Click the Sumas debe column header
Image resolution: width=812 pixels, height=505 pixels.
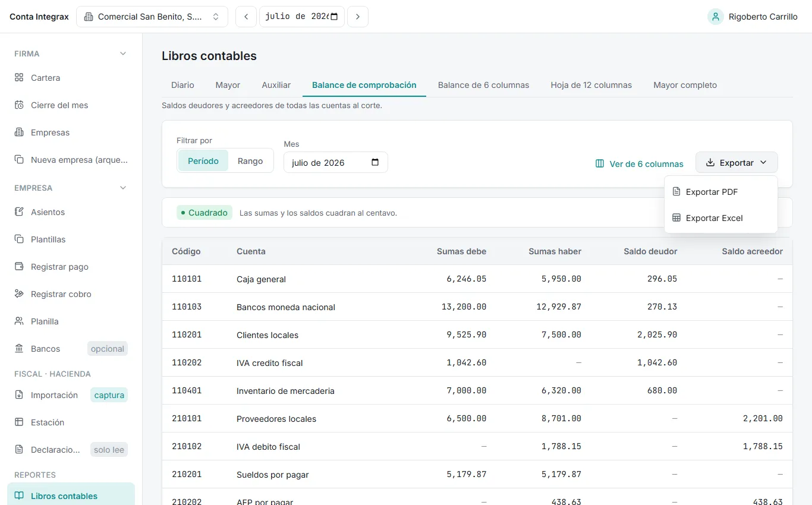[x=461, y=251]
